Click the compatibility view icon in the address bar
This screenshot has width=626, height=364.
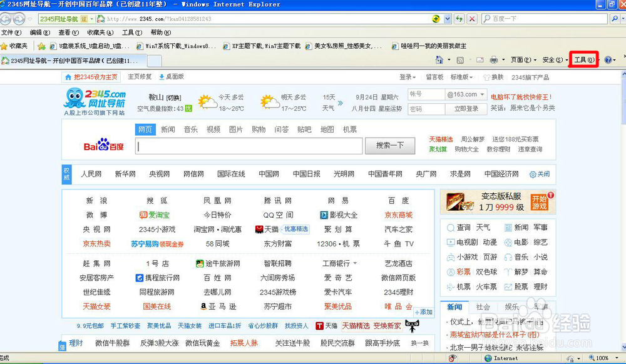(436, 19)
